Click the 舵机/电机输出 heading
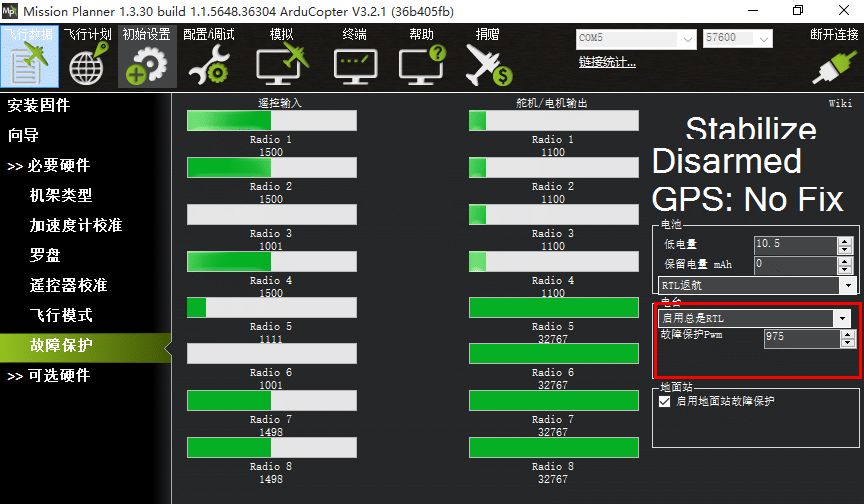This screenshot has width=864, height=504. pyautogui.click(x=552, y=103)
